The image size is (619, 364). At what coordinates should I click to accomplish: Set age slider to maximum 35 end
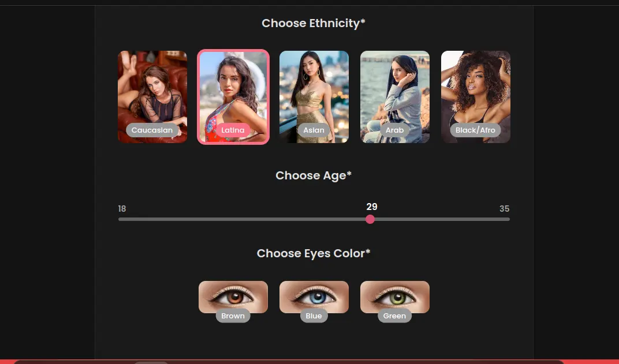point(509,219)
